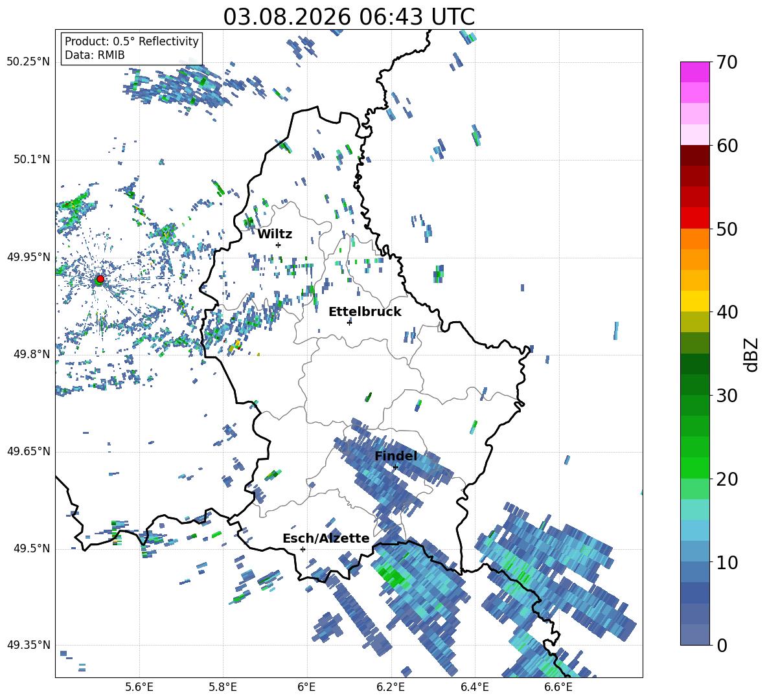The image size is (767, 700).
Task: Click the dark red colorbar segment below 60
Action: [x=694, y=155]
